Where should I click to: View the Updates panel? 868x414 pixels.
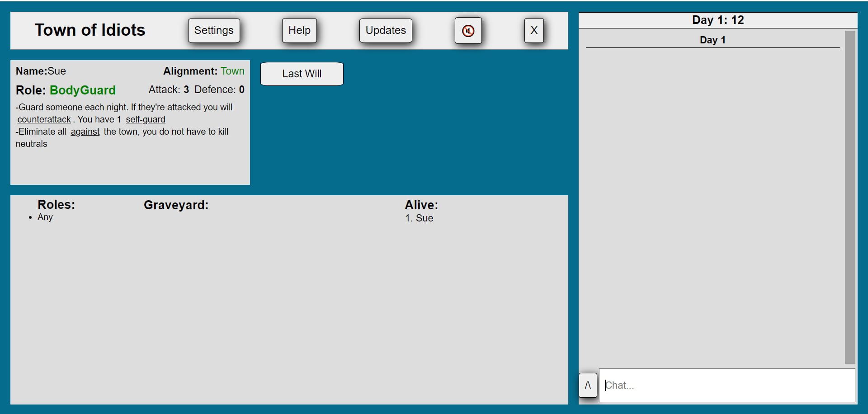point(386,31)
